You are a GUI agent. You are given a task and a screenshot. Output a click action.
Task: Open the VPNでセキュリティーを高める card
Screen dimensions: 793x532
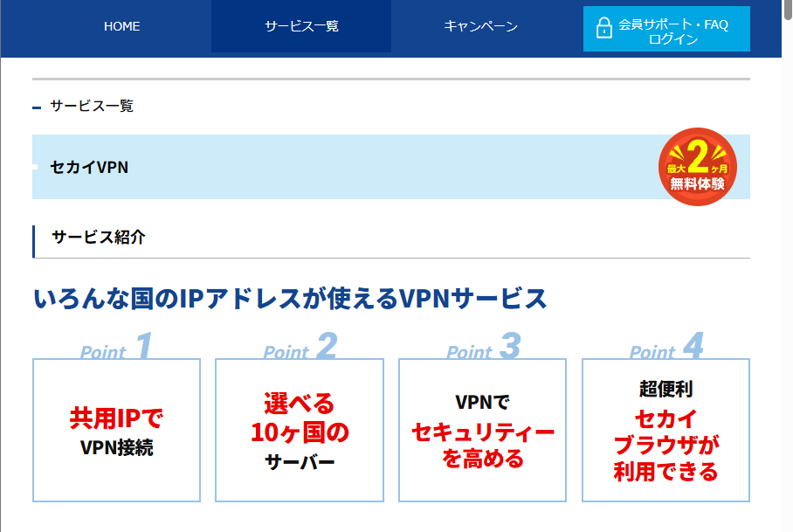pos(483,431)
